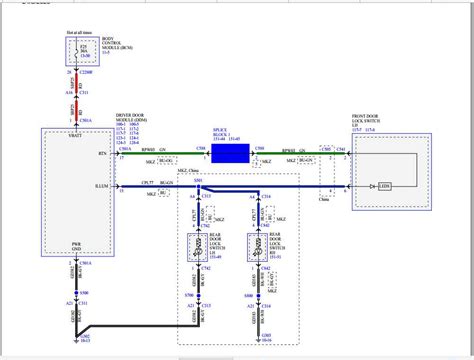Open the 13-5 reference under BCM label

click(106, 53)
